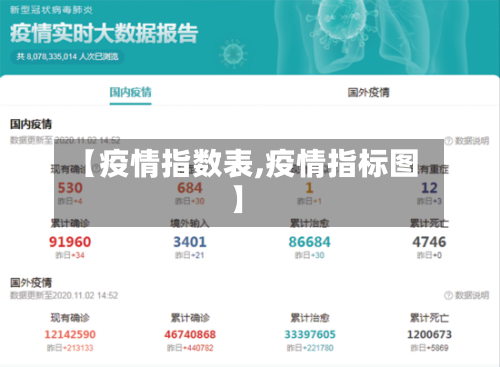
Task: Click the overseas 现有确诊 value 12142590
Action: tap(70, 334)
